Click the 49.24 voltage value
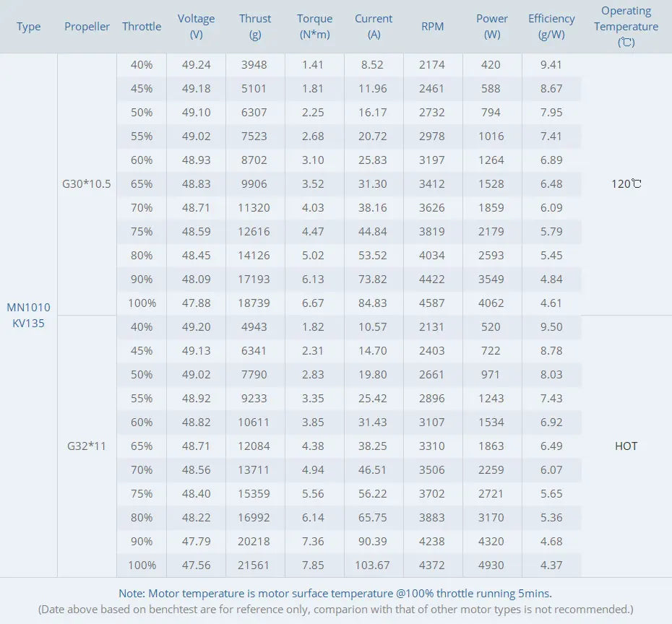The image size is (672, 624). [196, 65]
